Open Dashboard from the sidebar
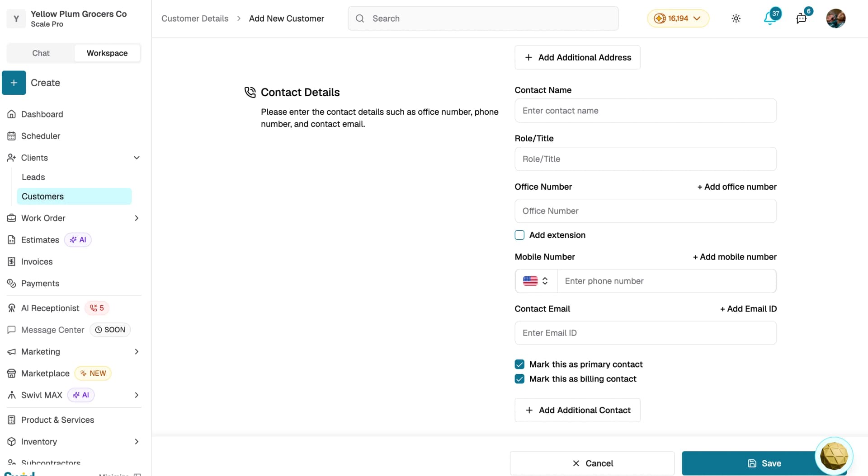This screenshot has height=476, width=868. click(42, 114)
